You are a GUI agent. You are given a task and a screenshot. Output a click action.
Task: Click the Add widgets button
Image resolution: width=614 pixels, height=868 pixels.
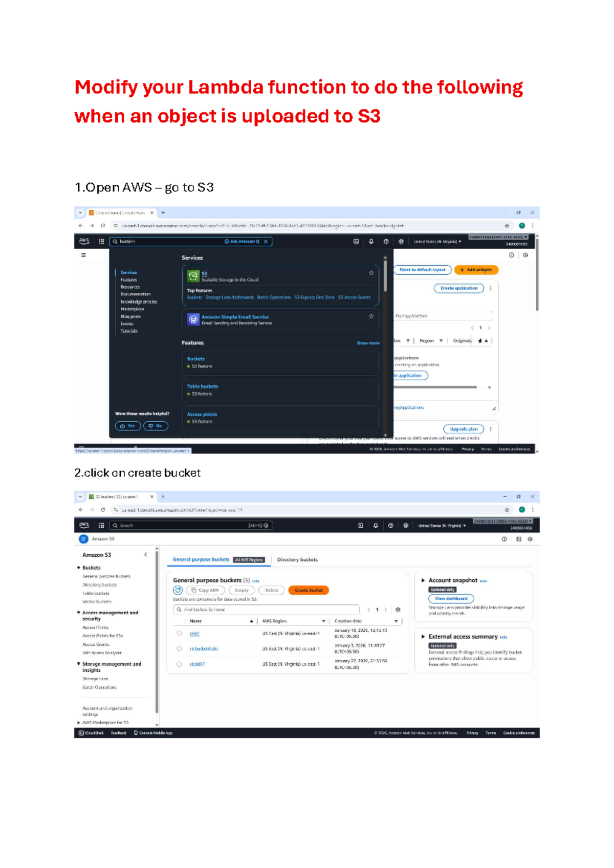click(476, 270)
